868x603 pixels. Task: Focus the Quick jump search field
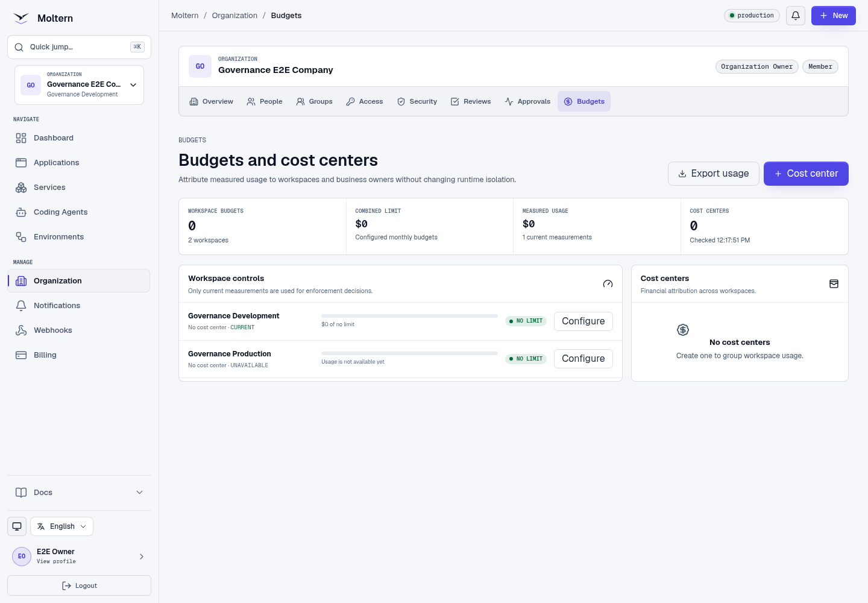(79, 47)
